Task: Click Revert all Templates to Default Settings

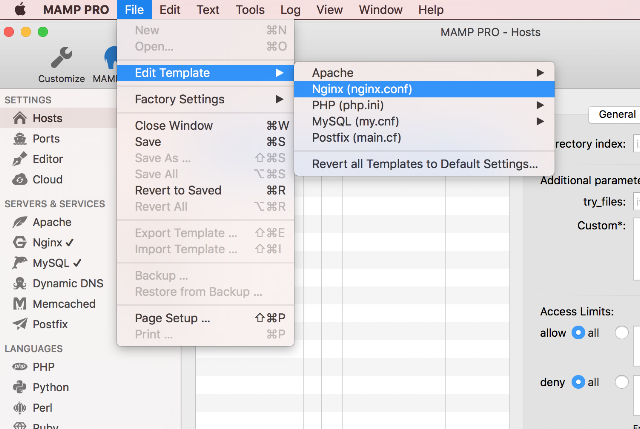Action: 424,164
